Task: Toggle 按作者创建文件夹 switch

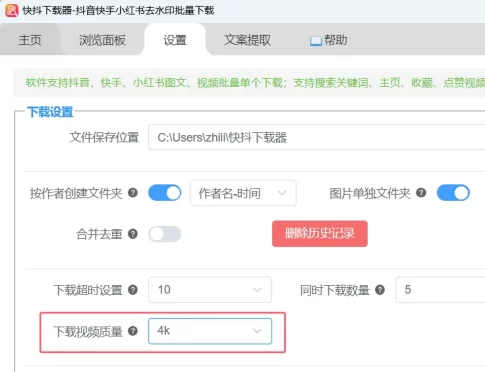Action: tap(165, 193)
